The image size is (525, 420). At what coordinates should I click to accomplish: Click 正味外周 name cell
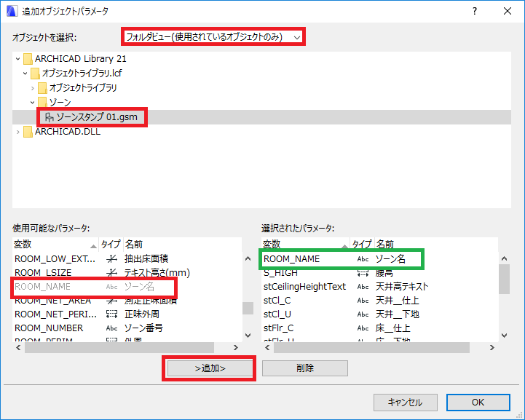point(142,314)
